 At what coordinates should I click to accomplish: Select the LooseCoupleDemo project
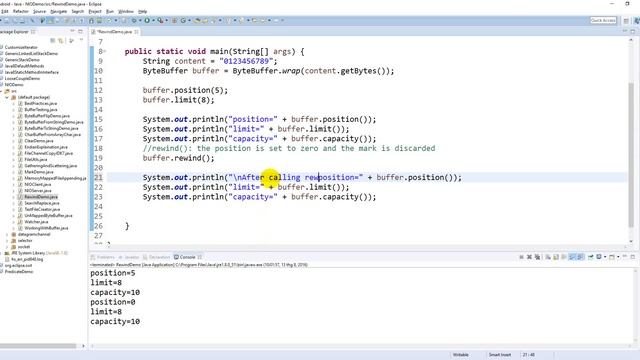click(22, 78)
